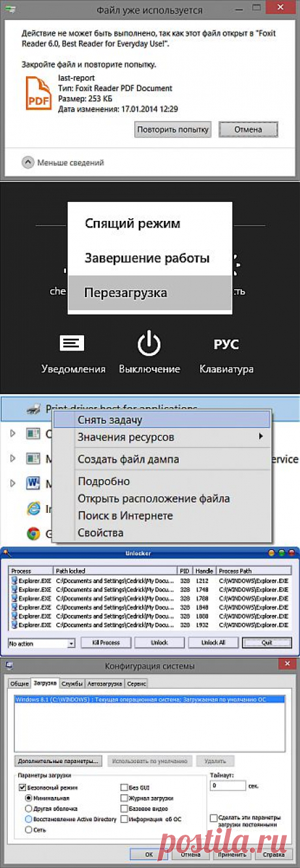Click Дополнительные параметры button
This screenshot has height=868, width=300.
pyautogui.click(x=58, y=760)
